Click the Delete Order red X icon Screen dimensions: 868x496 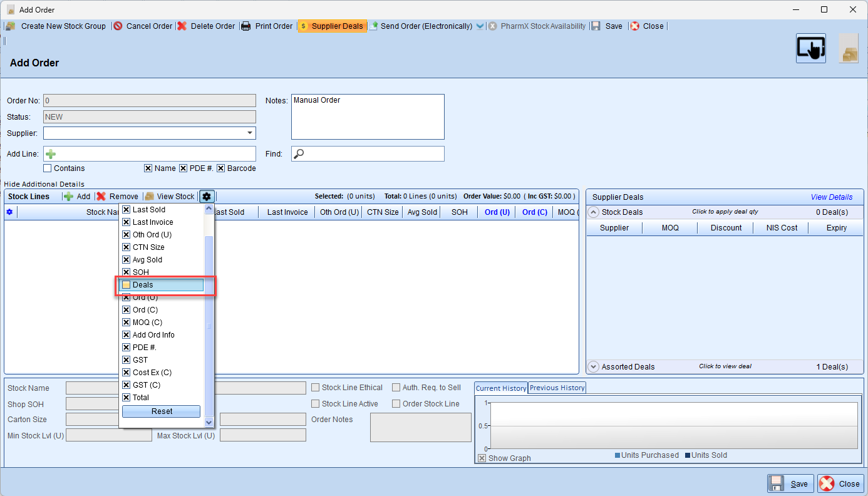point(182,26)
